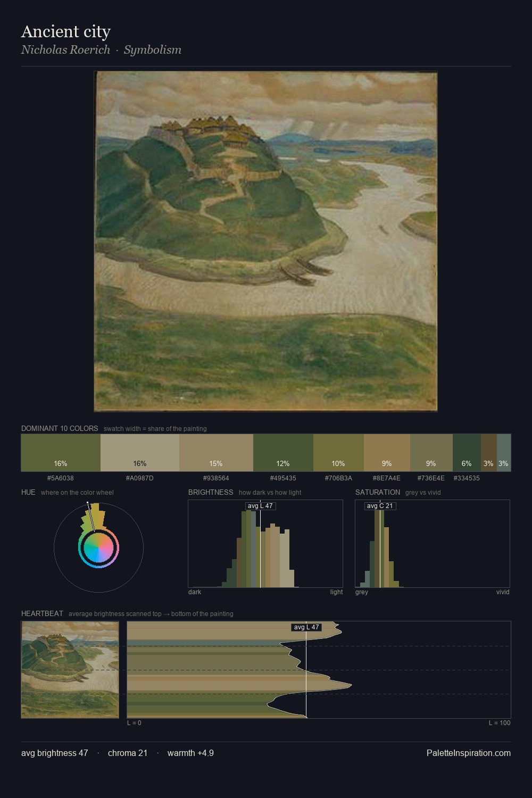532x798 pixels.
Task: Click the avg brightness 47 footer stat
Action: click(x=55, y=753)
